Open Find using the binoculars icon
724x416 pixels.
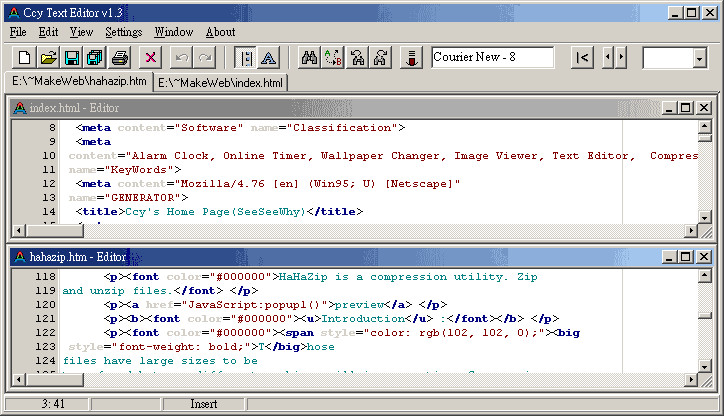click(309, 58)
